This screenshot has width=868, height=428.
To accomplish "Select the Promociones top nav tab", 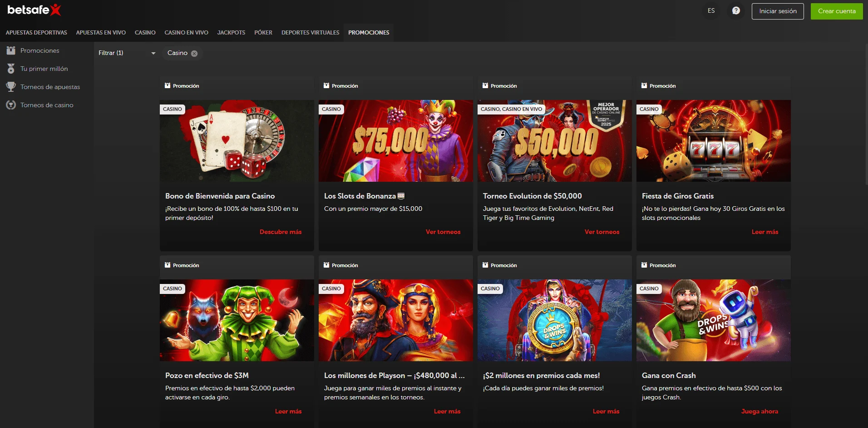I will pos(369,33).
